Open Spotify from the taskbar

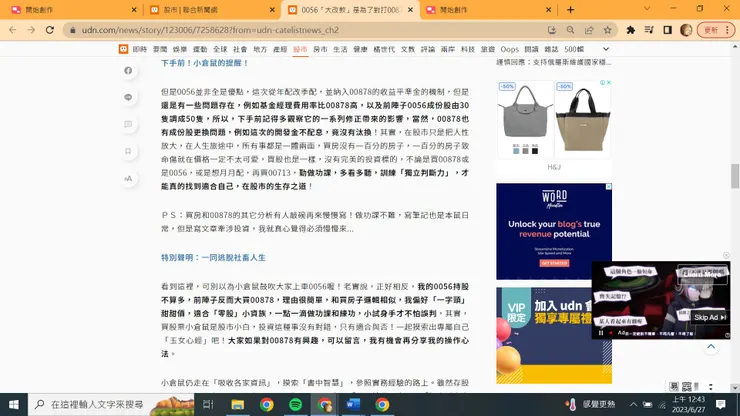coord(295,405)
